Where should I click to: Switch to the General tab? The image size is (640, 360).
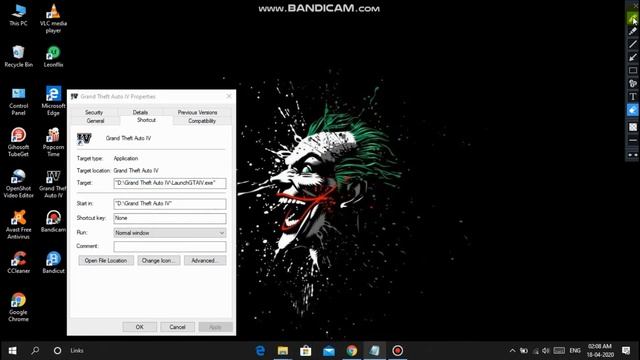pos(96,121)
